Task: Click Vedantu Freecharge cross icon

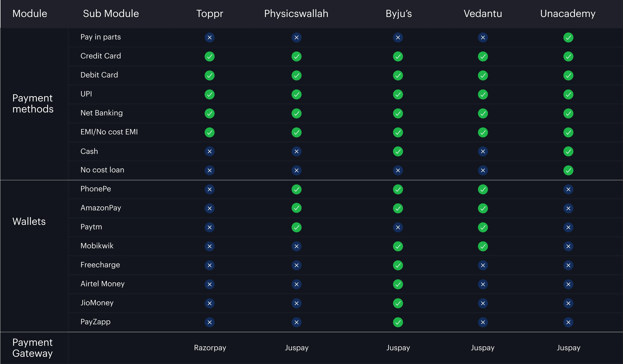Action: 483,265
